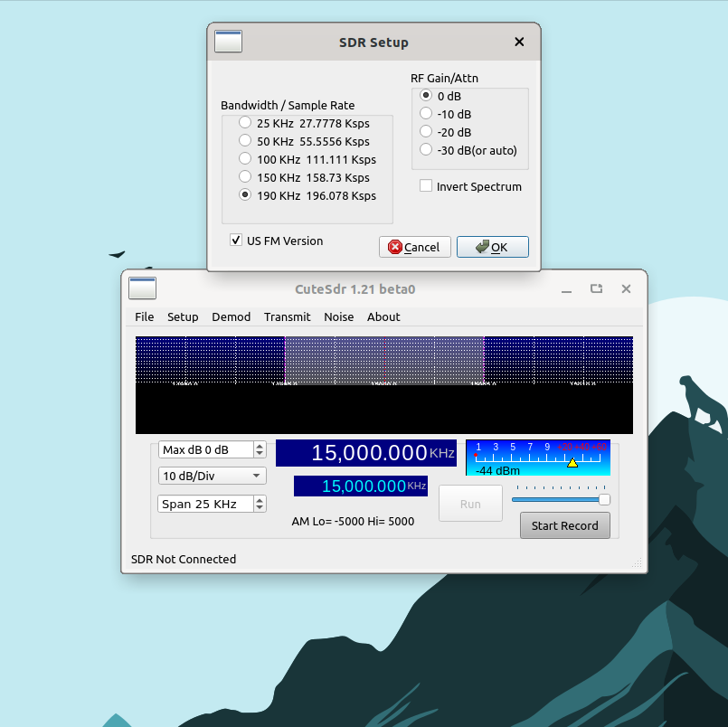Click the volume slider handle
The height and width of the screenshot is (727, 728).
(604, 499)
